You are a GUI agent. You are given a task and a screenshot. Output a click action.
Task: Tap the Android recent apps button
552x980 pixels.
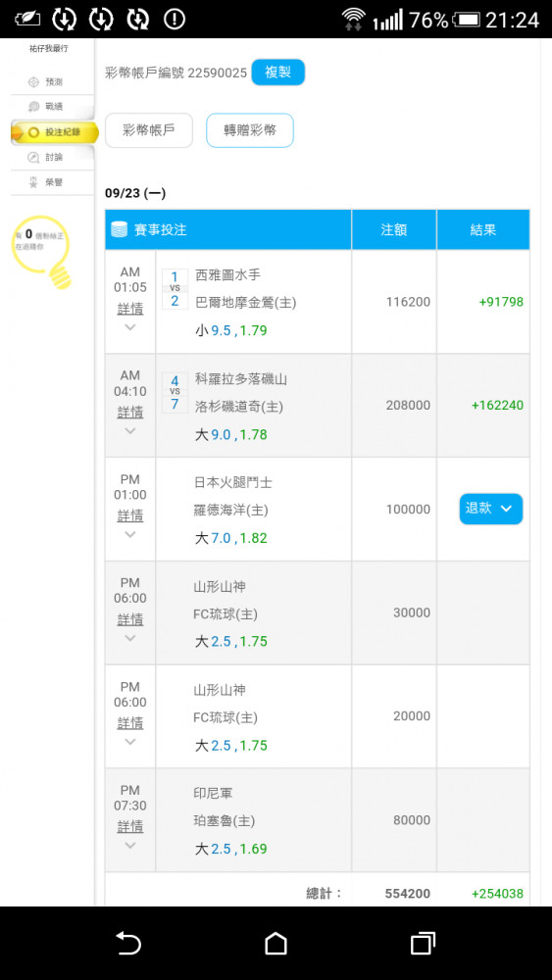423,943
